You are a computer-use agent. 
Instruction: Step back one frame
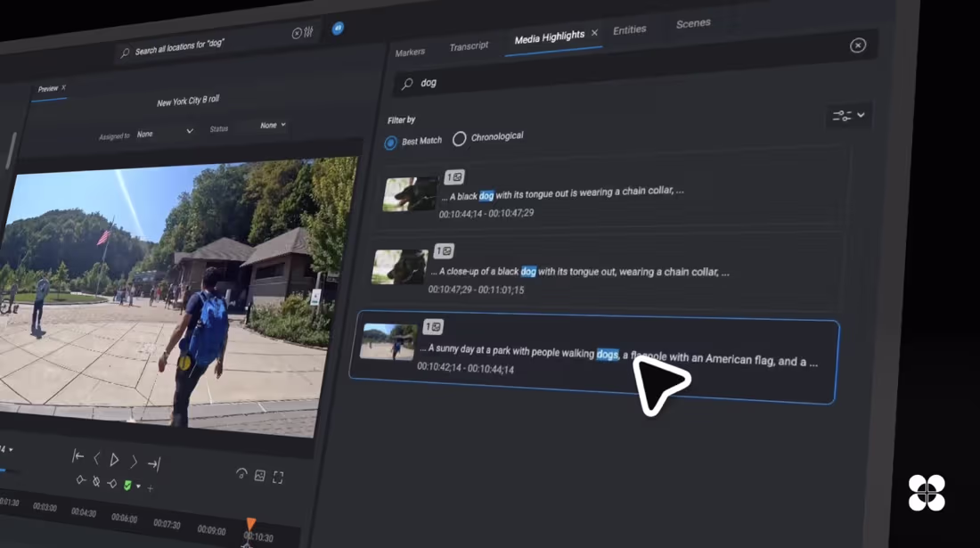pos(97,458)
